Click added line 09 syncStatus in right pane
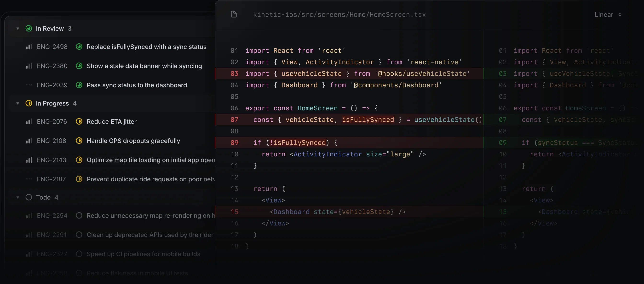This screenshot has height=284, width=644. (x=564, y=143)
